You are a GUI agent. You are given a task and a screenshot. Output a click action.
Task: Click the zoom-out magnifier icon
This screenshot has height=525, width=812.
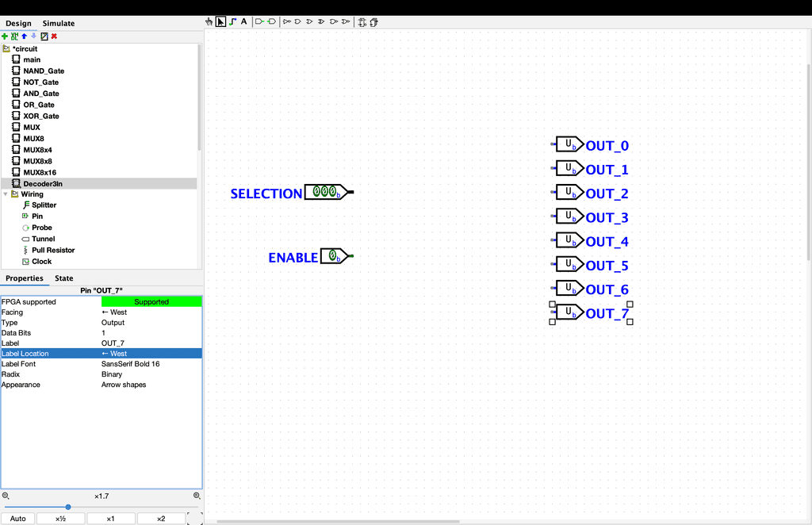(6, 496)
